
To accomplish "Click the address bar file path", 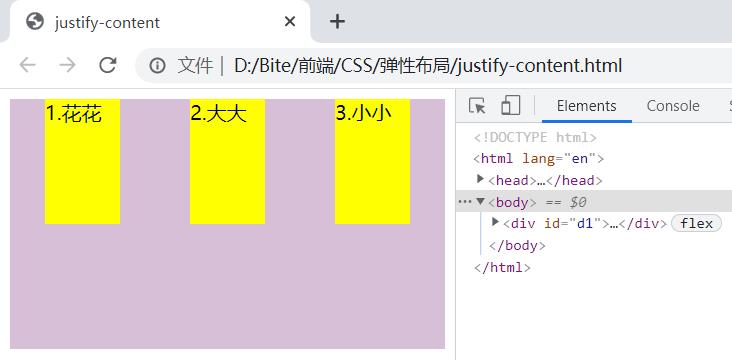I will 428,65.
